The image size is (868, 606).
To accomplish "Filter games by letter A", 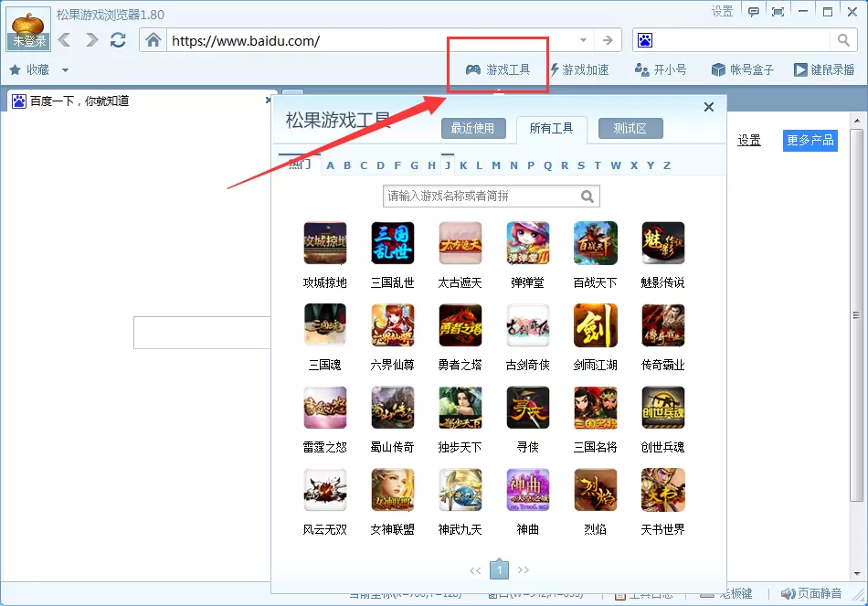I will (x=331, y=165).
